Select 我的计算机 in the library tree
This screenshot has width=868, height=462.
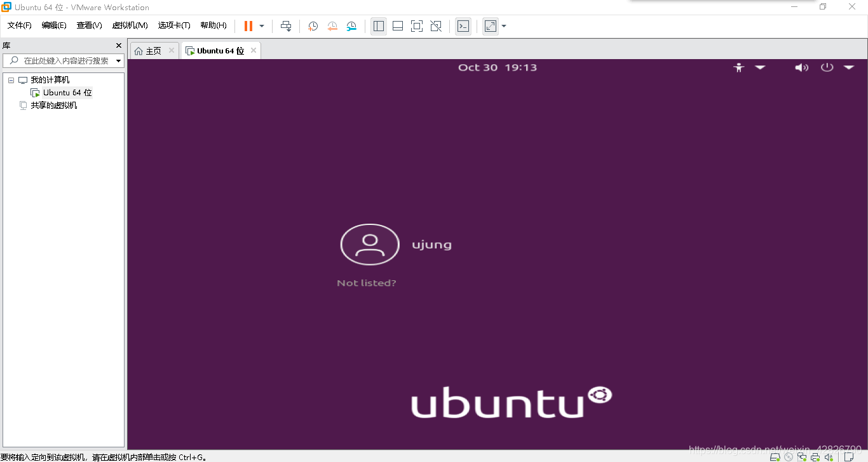(50, 80)
